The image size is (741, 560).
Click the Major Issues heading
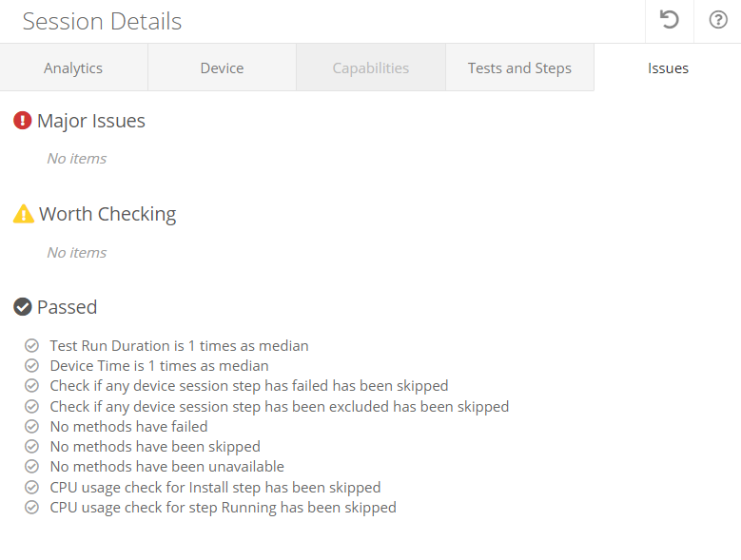click(x=91, y=121)
